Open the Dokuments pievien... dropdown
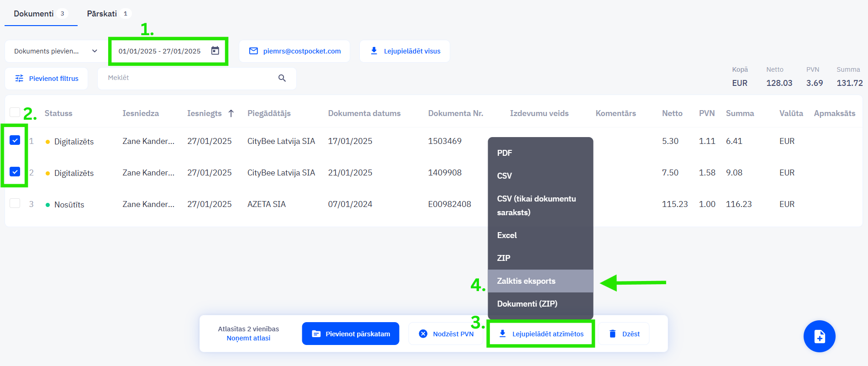This screenshot has height=366, width=868. point(56,51)
